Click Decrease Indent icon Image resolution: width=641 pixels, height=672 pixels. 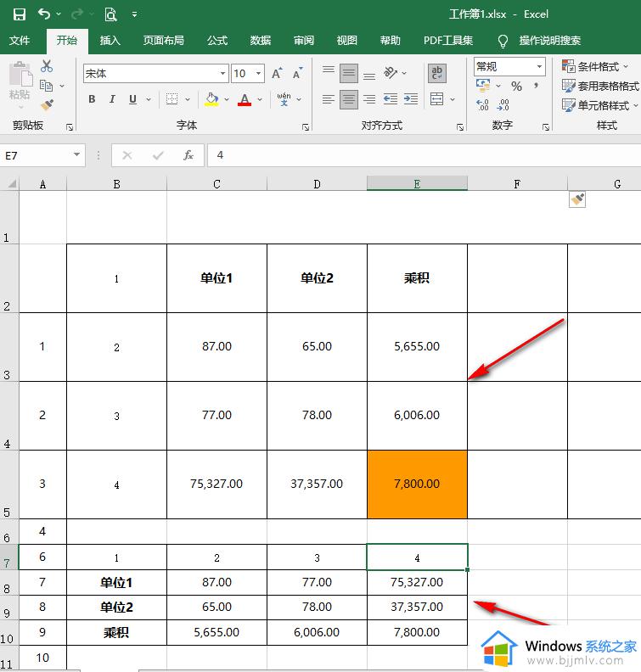[391, 99]
